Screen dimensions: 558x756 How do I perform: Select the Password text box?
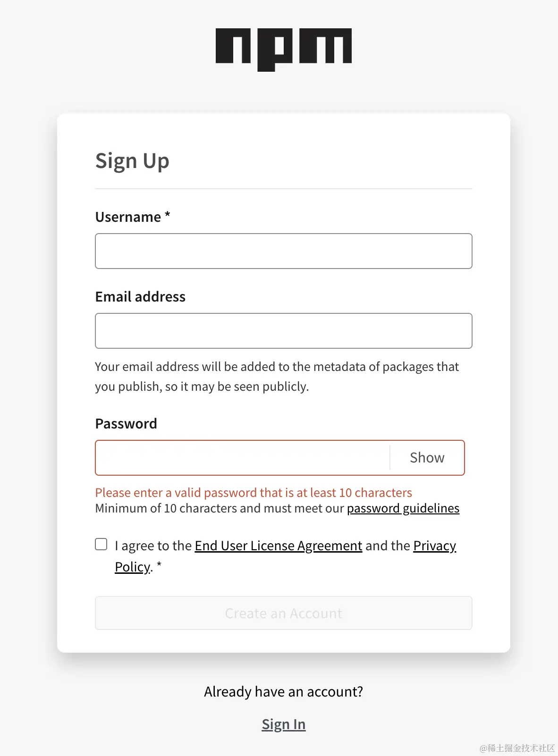243,458
